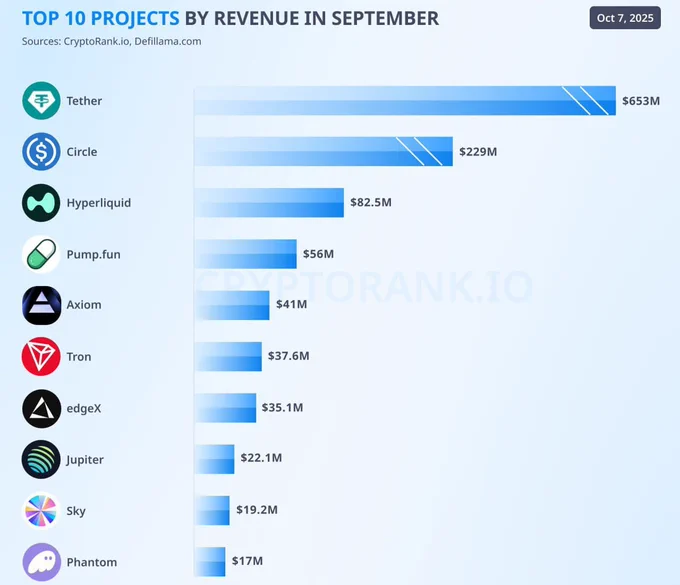This screenshot has width=680, height=585.
Task: Click the "edgeX" project name
Action: pyautogui.click(x=84, y=409)
